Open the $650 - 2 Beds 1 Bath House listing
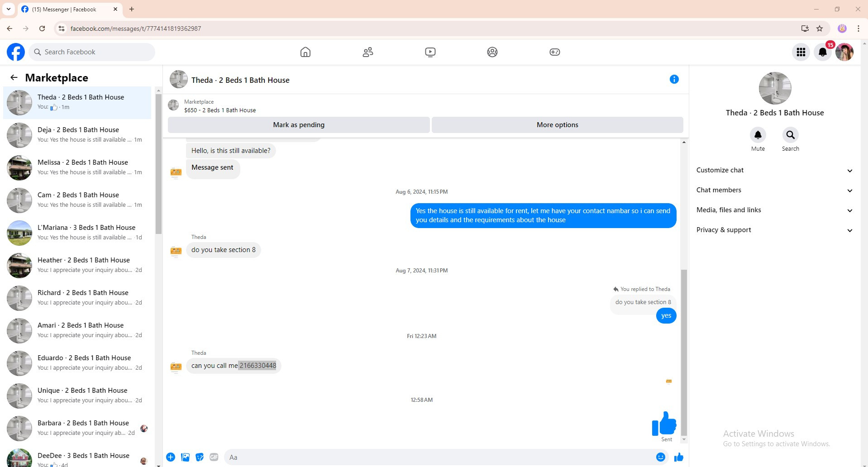The height and width of the screenshot is (467, 868). pyautogui.click(x=220, y=110)
